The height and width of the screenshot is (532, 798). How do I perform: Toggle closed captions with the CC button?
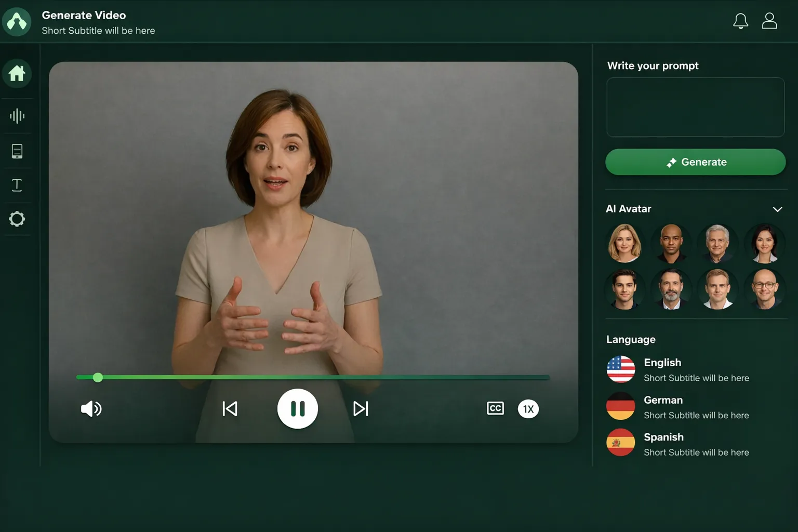[x=495, y=409]
